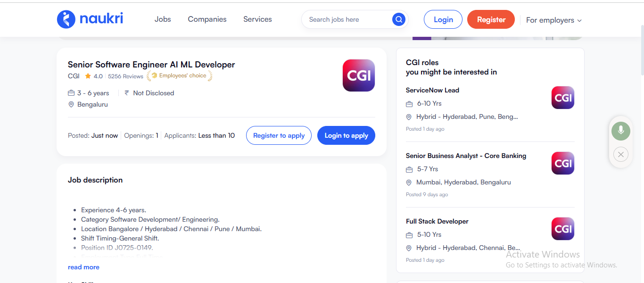Click the Naukri logo
The height and width of the screenshot is (283, 644).
click(x=90, y=19)
